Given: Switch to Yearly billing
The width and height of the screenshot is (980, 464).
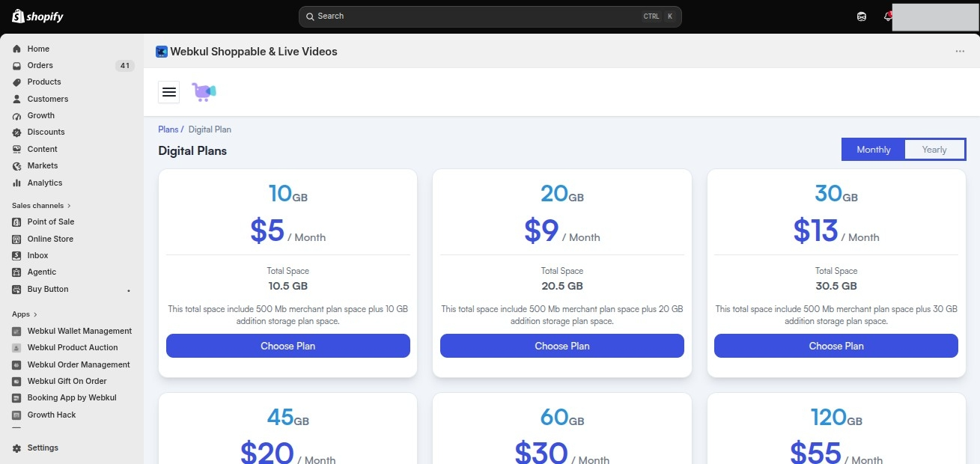Looking at the screenshot, I should tap(934, 150).
